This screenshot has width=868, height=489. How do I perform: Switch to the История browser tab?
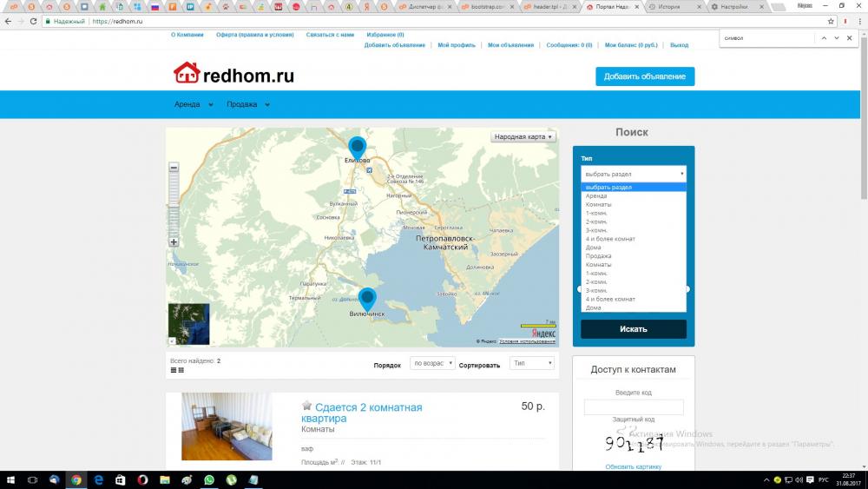674,7
